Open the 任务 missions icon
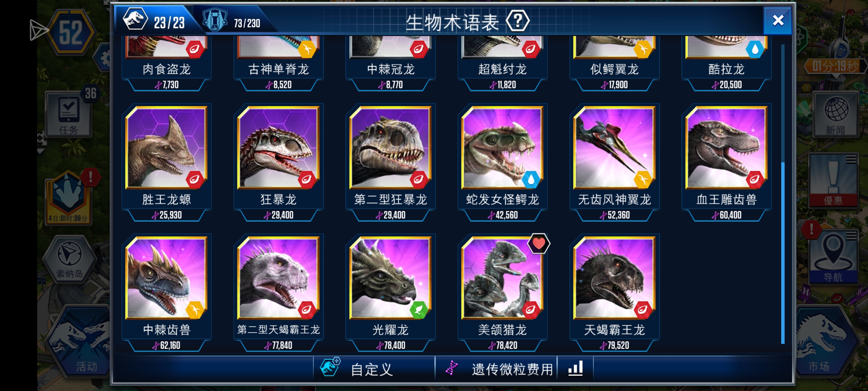 pos(69,115)
